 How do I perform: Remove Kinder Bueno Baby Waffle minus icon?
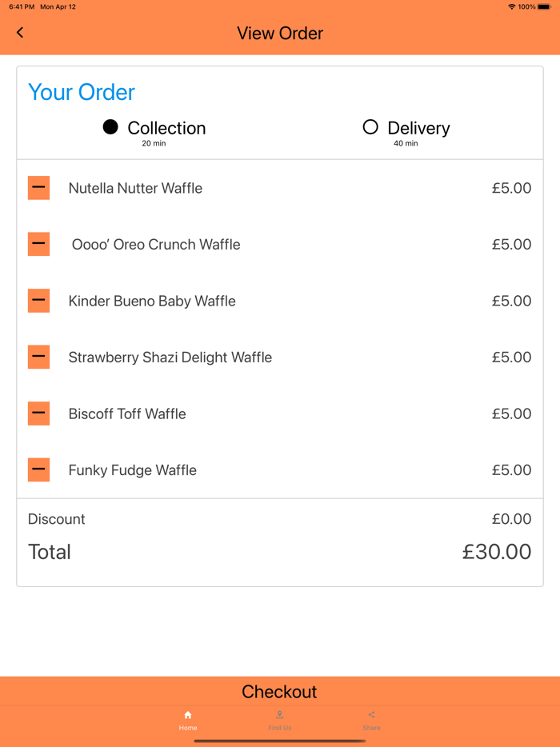38,301
